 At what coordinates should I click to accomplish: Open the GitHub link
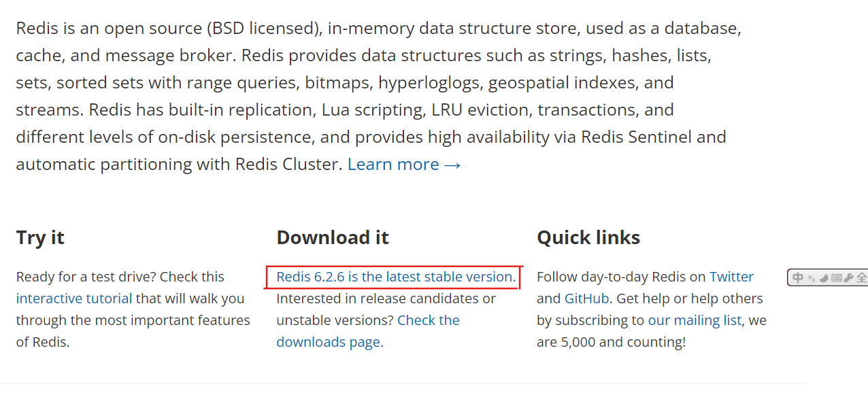pos(586,298)
